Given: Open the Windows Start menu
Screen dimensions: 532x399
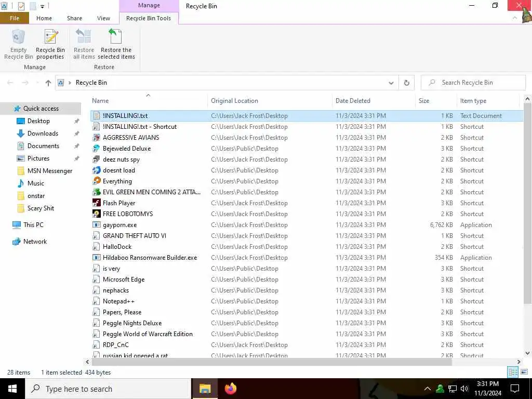Looking at the screenshot, I should tap(12, 389).
